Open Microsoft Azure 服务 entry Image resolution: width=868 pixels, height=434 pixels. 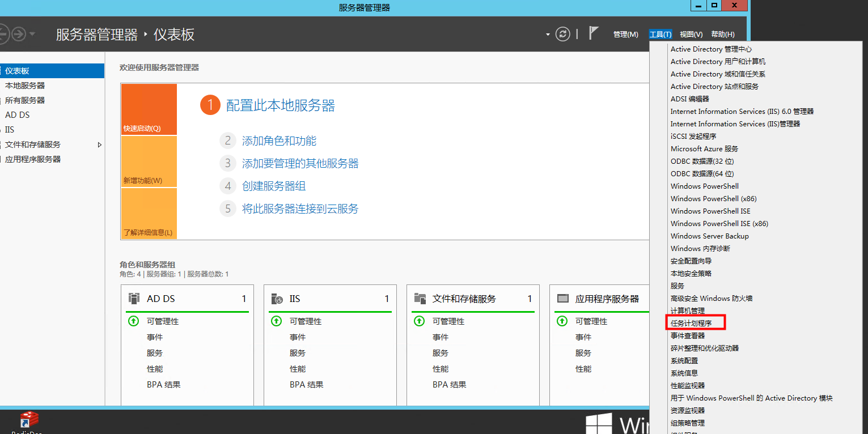(x=704, y=149)
